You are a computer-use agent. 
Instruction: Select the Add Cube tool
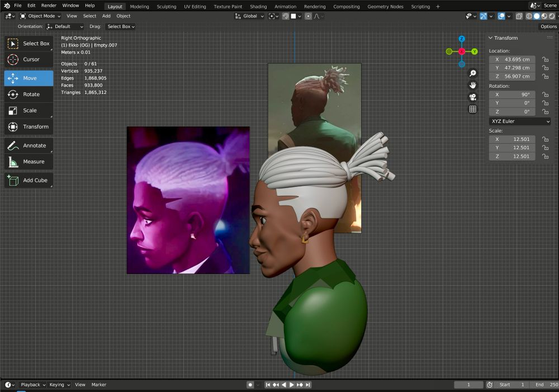tap(29, 181)
